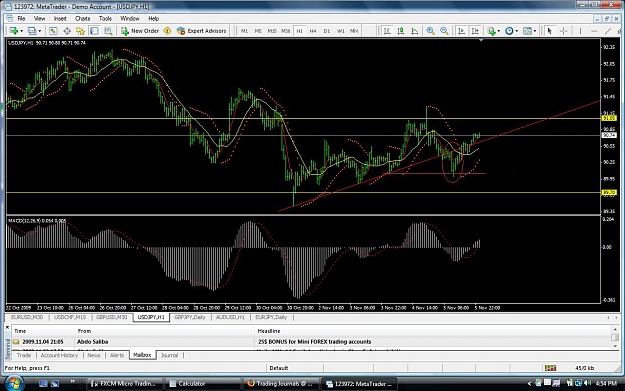The width and height of the screenshot is (625, 391).
Task: Click the Zoom Out magnifier icon
Action: (x=444, y=31)
